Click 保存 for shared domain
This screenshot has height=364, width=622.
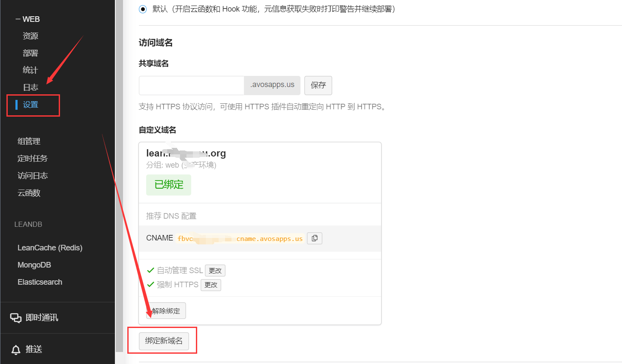(x=318, y=85)
